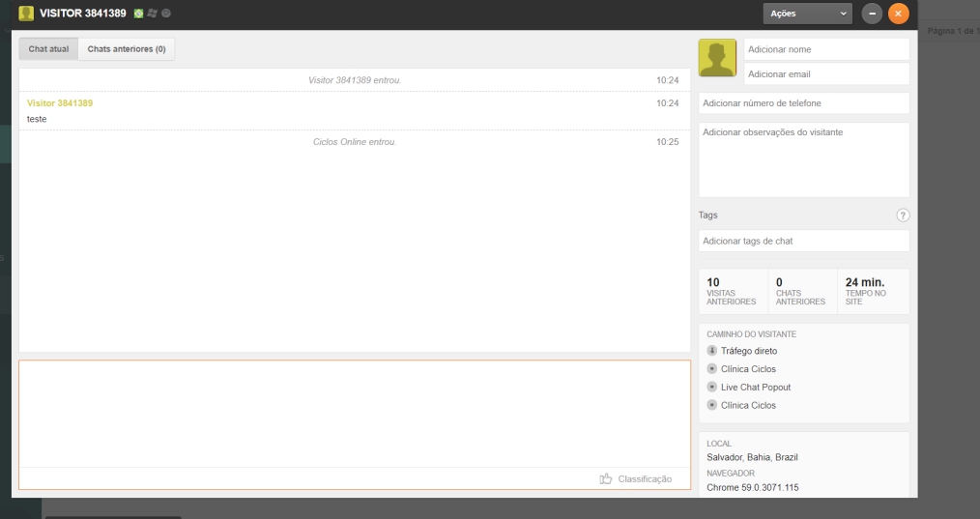This screenshot has height=519, width=980.
Task: Open the last Clínica Ciclos path link
Action: pos(748,405)
